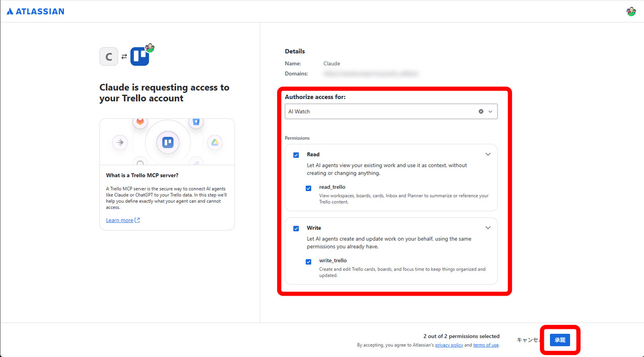The width and height of the screenshot is (644, 357).
Task: Click the write_trello description text
Action: (403, 272)
